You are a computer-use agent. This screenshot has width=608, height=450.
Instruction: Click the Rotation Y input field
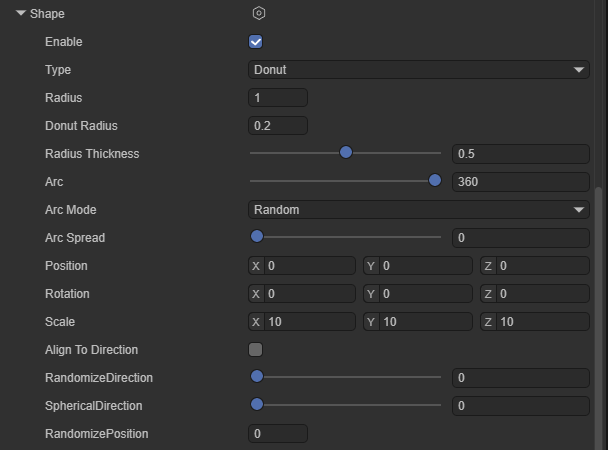(x=425, y=294)
